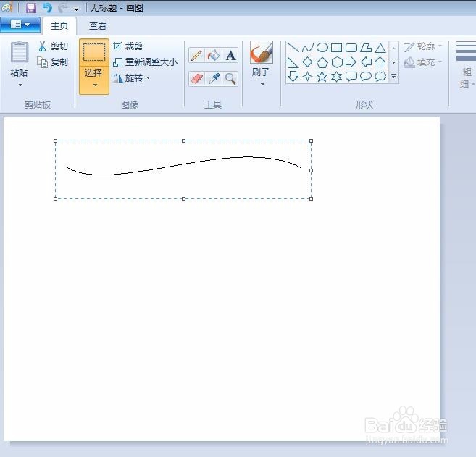
Task: Select the Rectangle shape
Action: [x=337, y=48]
